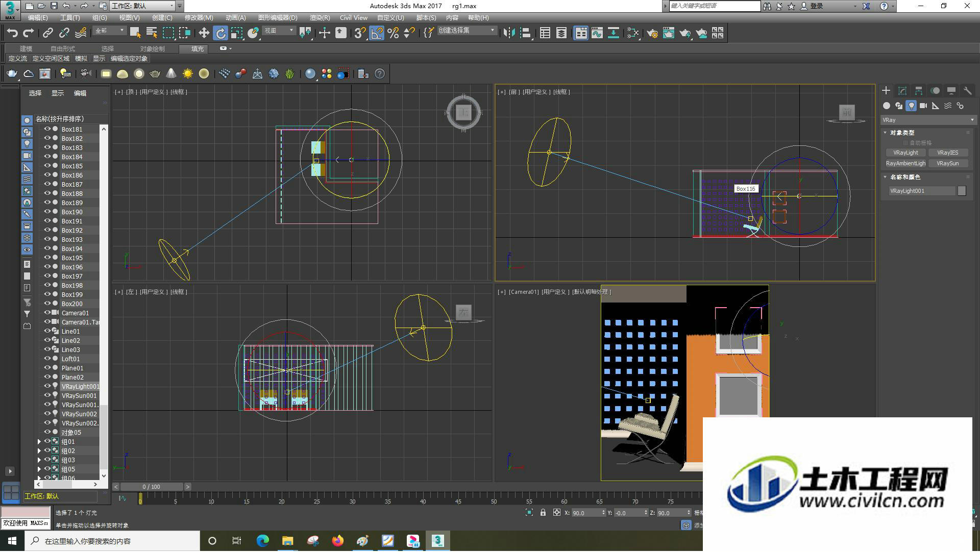Click the Mirror tool icon
This screenshot has height=552, width=980.
(509, 33)
